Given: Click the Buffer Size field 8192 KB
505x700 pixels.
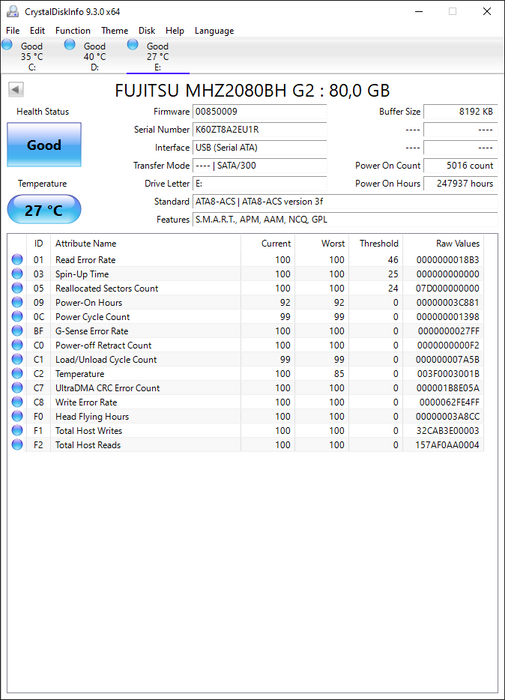Looking at the screenshot, I should tap(460, 112).
